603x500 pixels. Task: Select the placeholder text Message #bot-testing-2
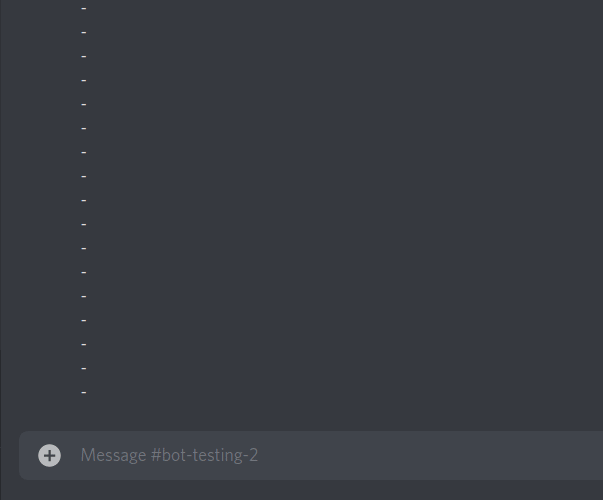tap(169, 455)
